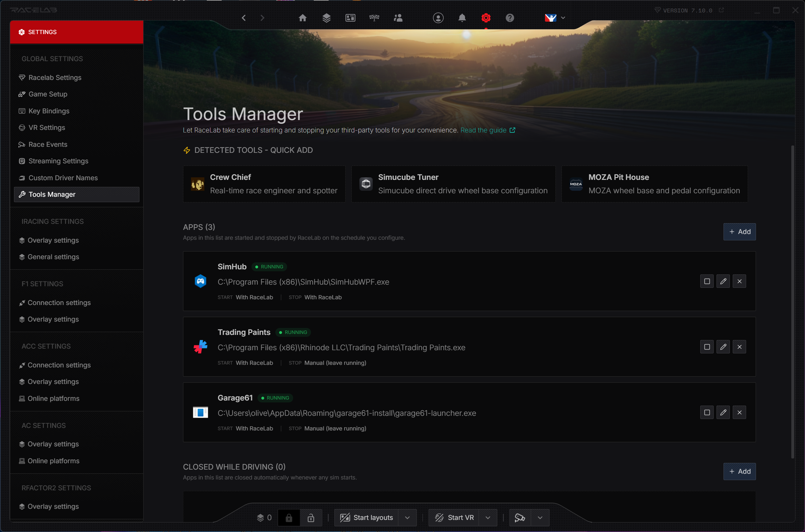
Task: Edit the Trading Paints entry
Action: [723, 347]
